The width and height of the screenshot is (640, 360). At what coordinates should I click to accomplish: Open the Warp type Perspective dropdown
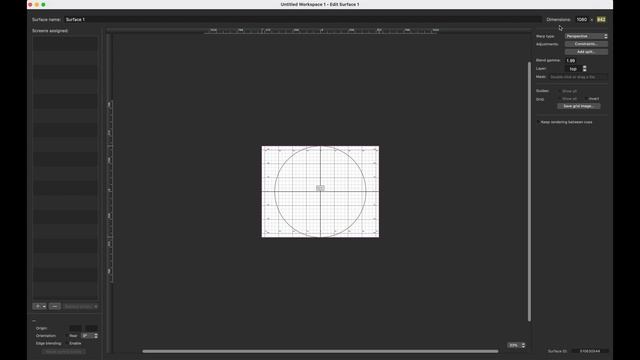pyautogui.click(x=586, y=36)
